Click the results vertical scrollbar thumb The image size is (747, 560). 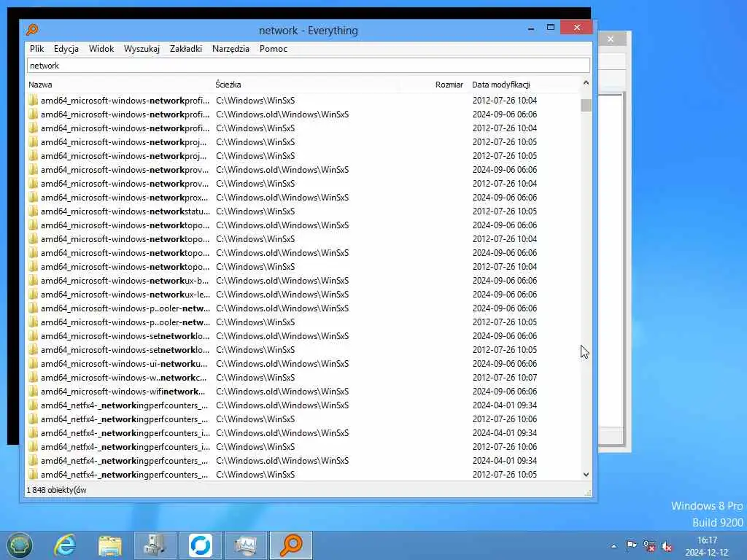tap(586, 105)
